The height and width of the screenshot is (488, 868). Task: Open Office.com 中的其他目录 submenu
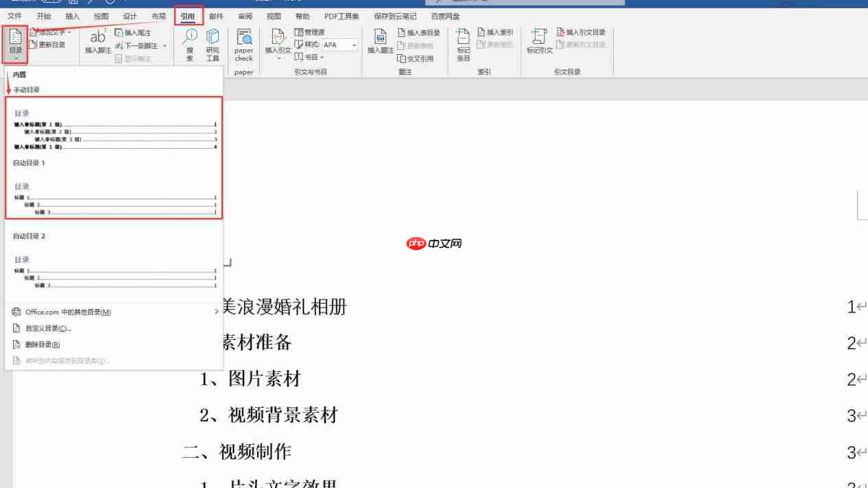114,312
